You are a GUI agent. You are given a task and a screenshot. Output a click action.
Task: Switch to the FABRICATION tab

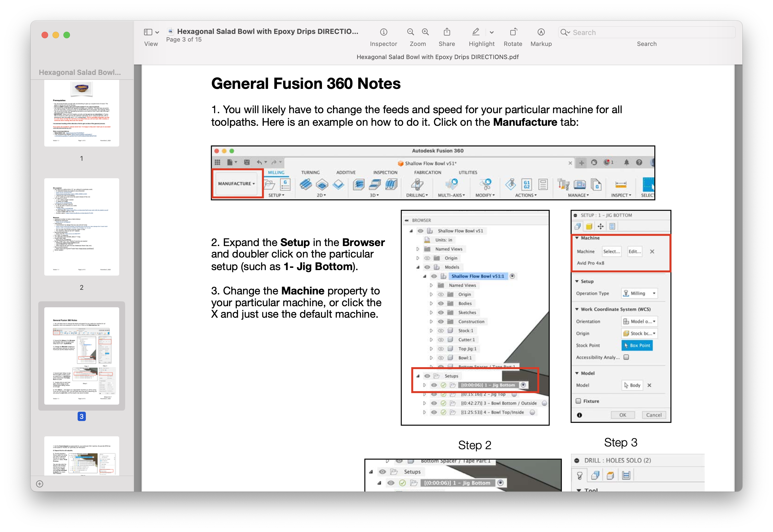[x=428, y=173]
